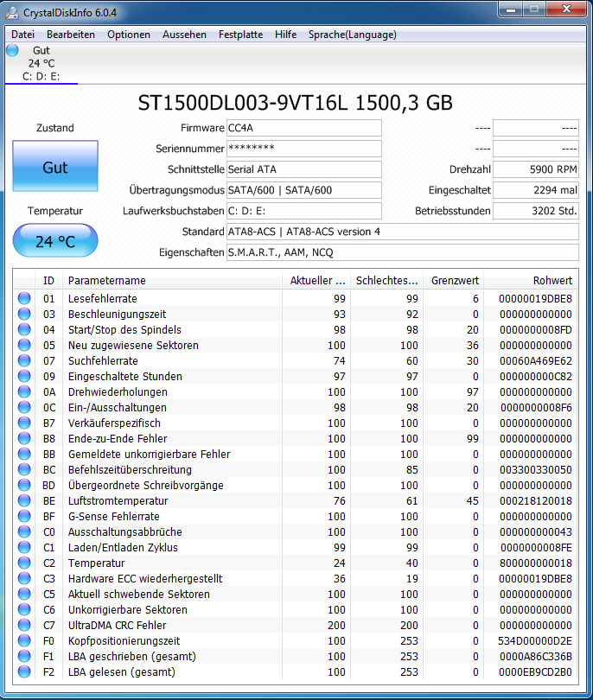The image size is (593, 700).
Task: Click the Grenzwert column header
Action: pos(454,280)
